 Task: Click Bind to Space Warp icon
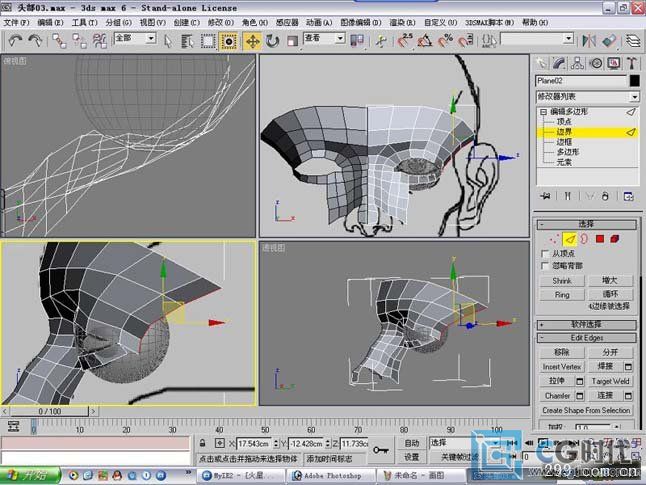[99, 41]
